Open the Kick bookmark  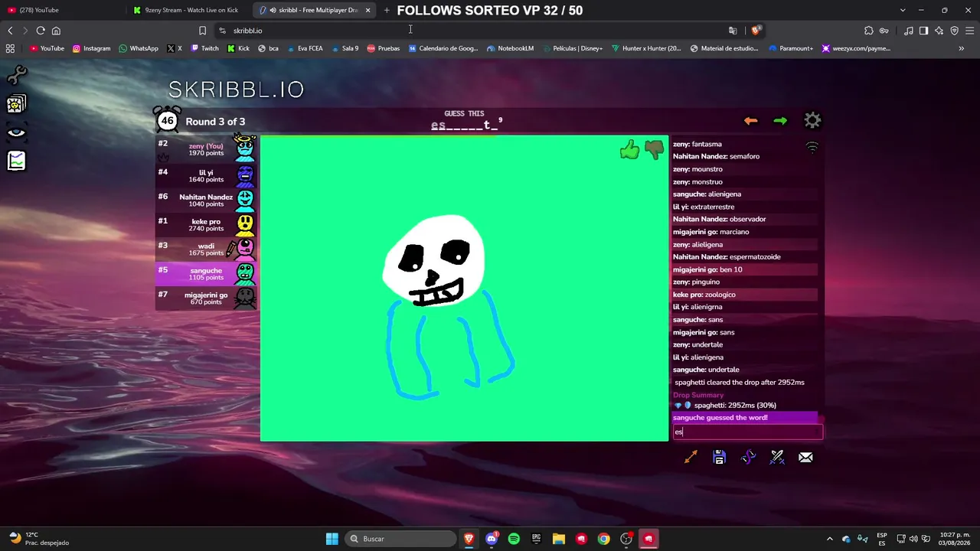[x=238, y=48]
